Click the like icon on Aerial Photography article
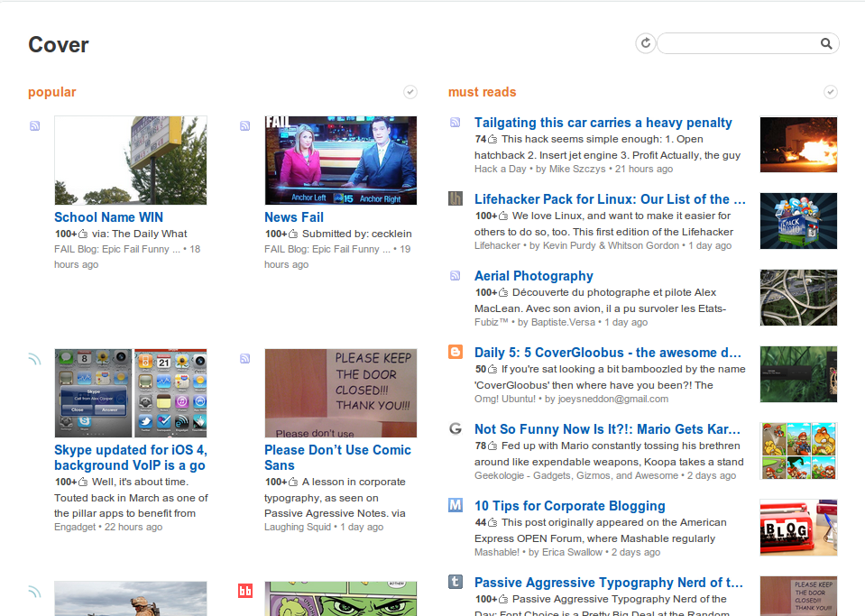The height and width of the screenshot is (616, 865). pyautogui.click(x=503, y=293)
